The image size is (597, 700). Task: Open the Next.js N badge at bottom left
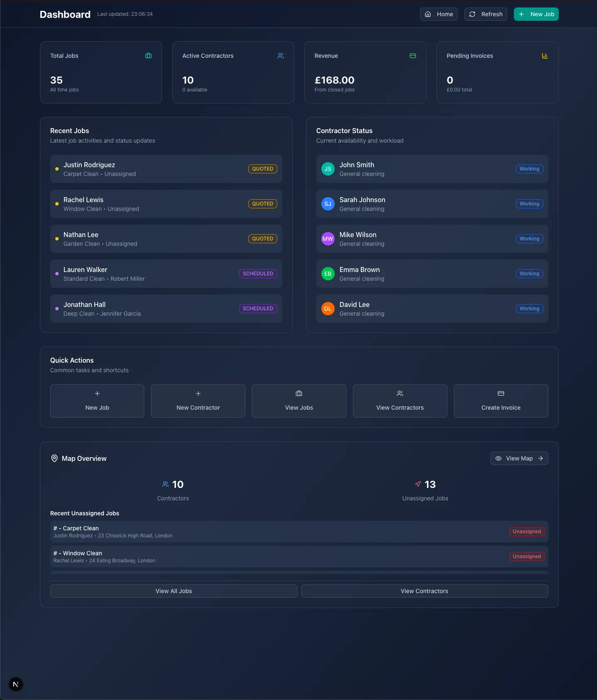tap(16, 684)
